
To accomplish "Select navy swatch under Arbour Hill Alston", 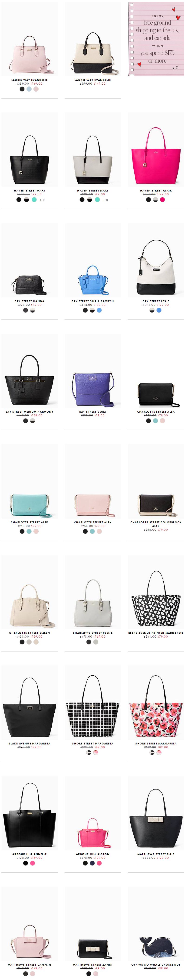I will pyautogui.click(x=92, y=864).
